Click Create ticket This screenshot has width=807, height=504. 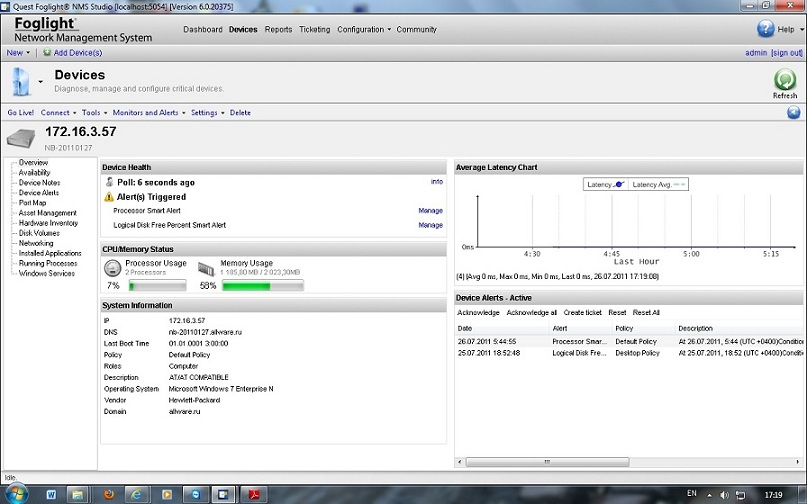[583, 312]
